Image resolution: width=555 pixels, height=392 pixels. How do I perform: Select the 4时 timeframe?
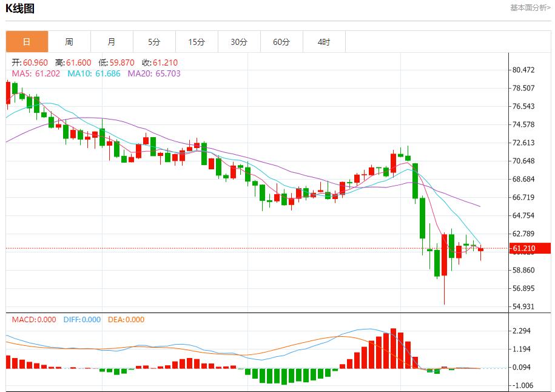(x=324, y=41)
